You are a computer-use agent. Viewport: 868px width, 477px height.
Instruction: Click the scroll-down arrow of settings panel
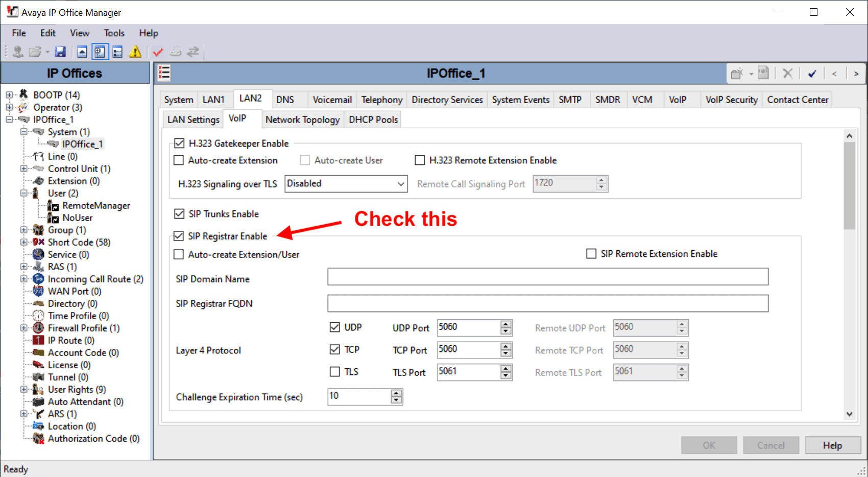coord(849,414)
